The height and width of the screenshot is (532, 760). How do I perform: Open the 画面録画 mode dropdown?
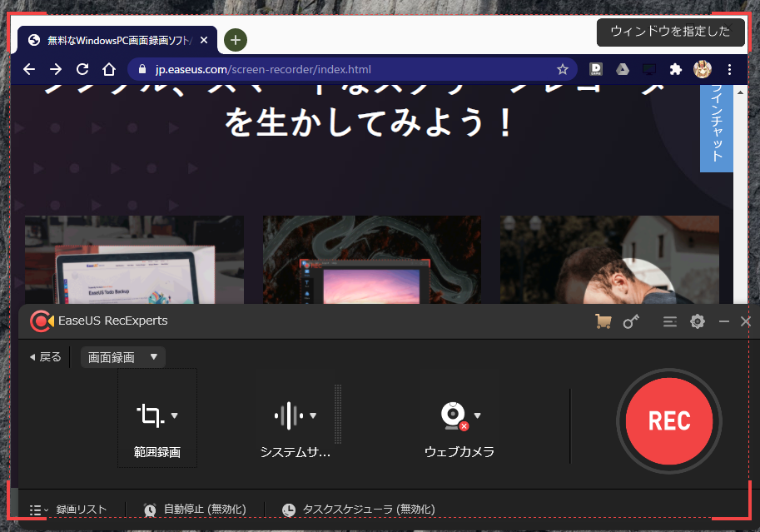[x=123, y=357]
